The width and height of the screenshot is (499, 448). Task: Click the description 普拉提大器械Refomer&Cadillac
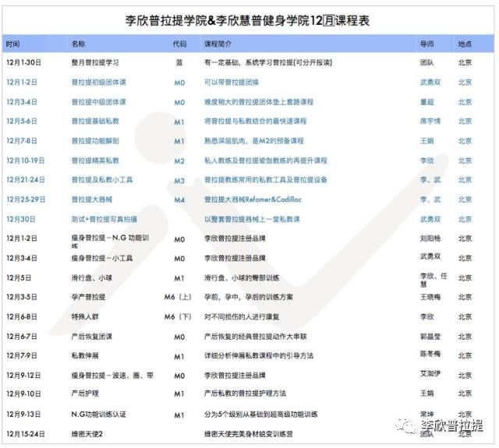coord(253,199)
